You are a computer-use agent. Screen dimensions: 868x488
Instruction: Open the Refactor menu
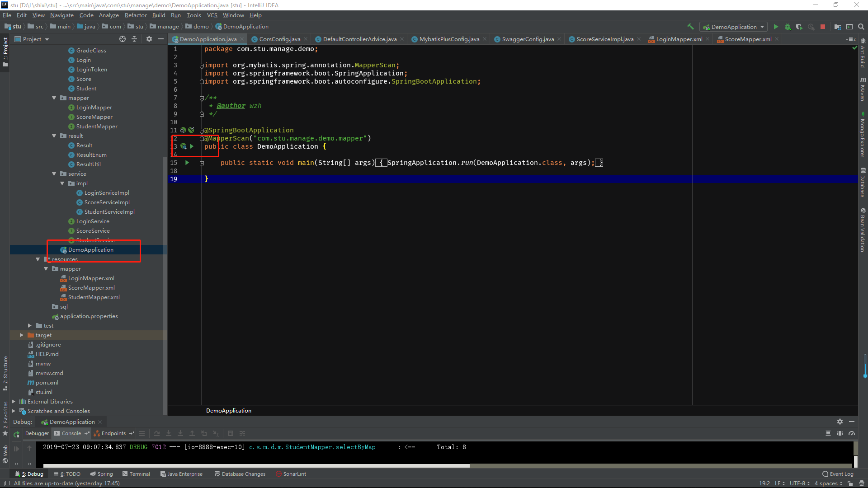(136, 15)
